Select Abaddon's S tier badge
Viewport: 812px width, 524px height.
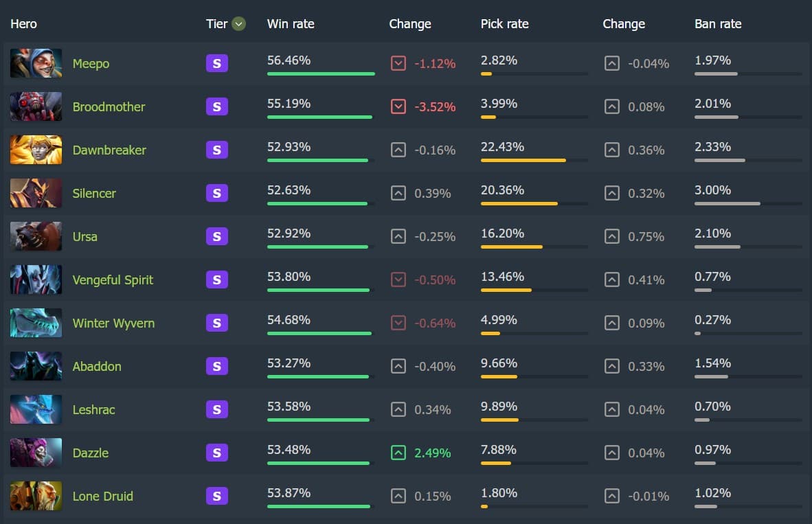pos(216,366)
